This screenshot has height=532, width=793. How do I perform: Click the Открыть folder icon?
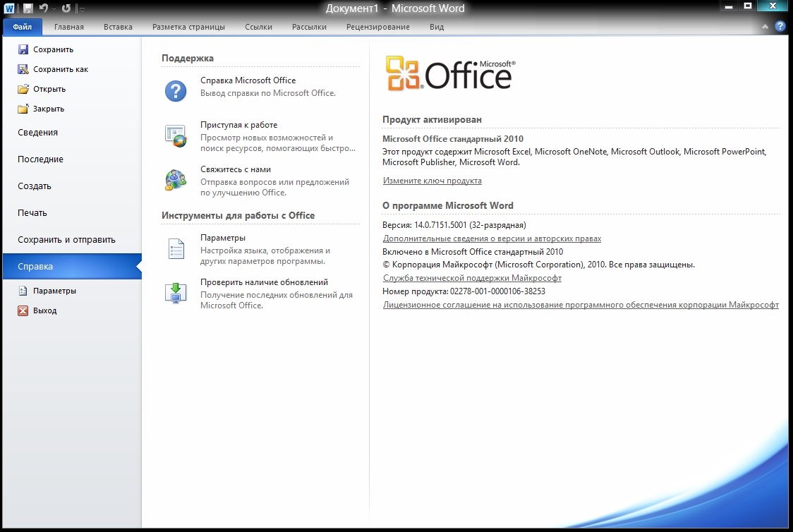[x=23, y=89]
